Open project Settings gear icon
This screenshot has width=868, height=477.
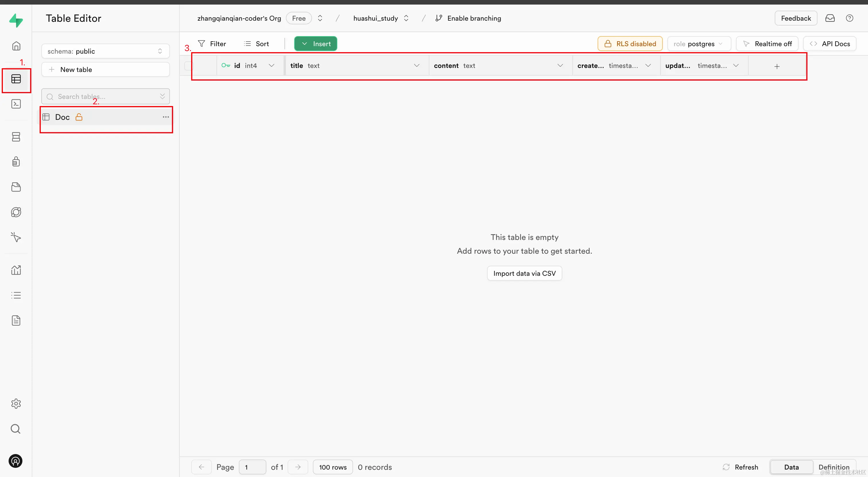16,403
